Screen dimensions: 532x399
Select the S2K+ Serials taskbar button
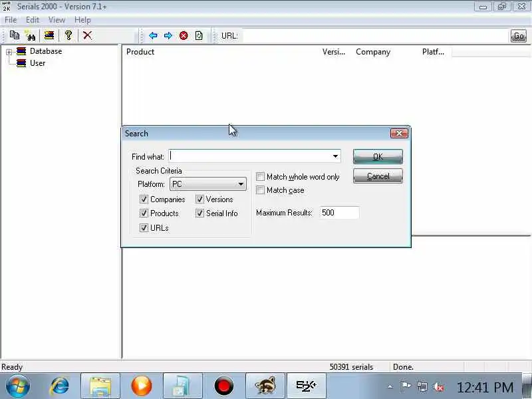coord(306,386)
